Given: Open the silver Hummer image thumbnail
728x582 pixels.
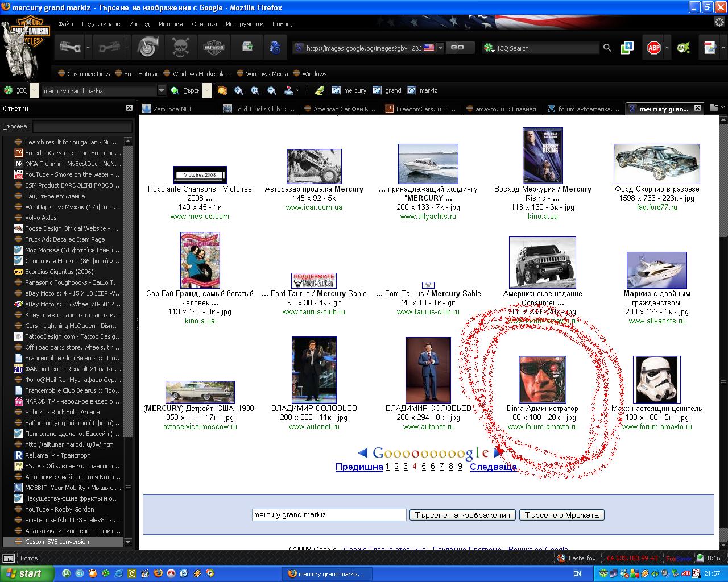Looking at the screenshot, I should tap(542, 263).
